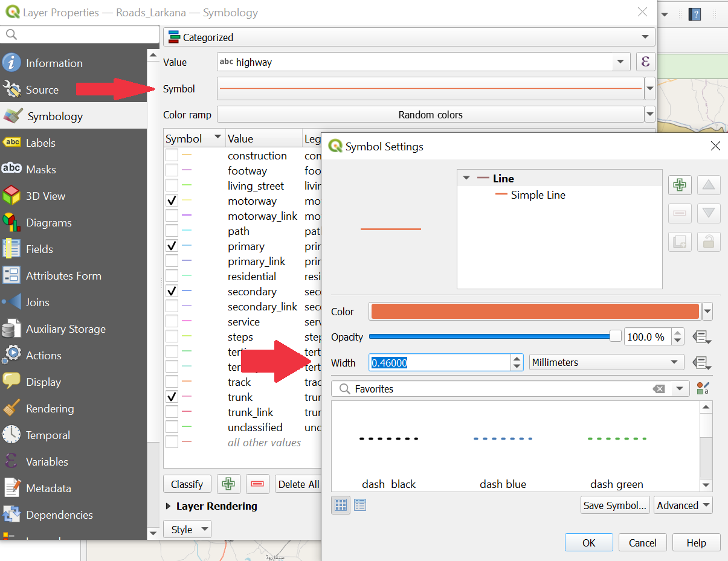The image size is (728, 561).
Task: Uncheck the trunk category checkbox
Action: point(172,397)
